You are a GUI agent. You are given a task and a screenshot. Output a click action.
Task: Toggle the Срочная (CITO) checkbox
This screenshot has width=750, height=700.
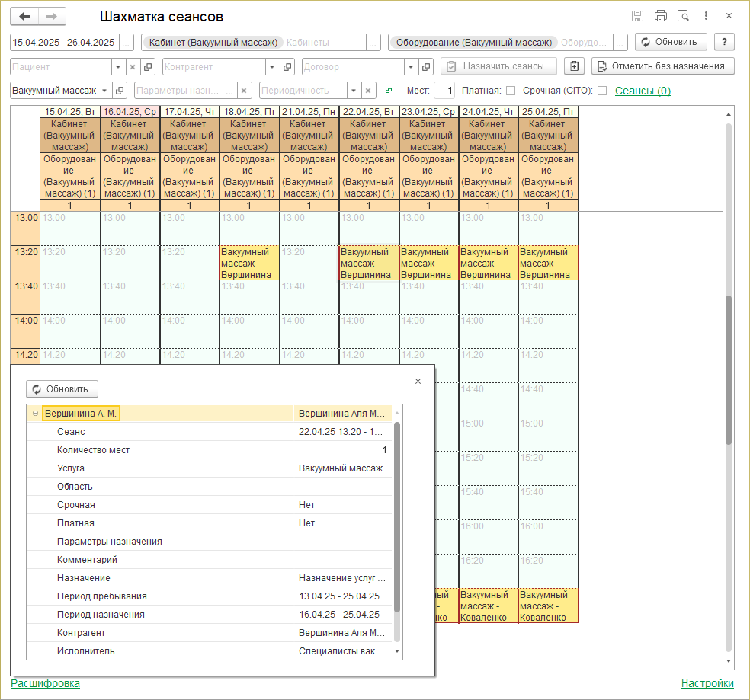(x=602, y=91)
